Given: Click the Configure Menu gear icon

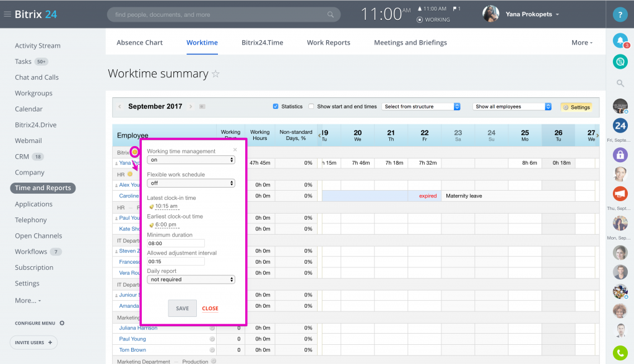Looking at the screenshot, I should (x=62, y=323).
